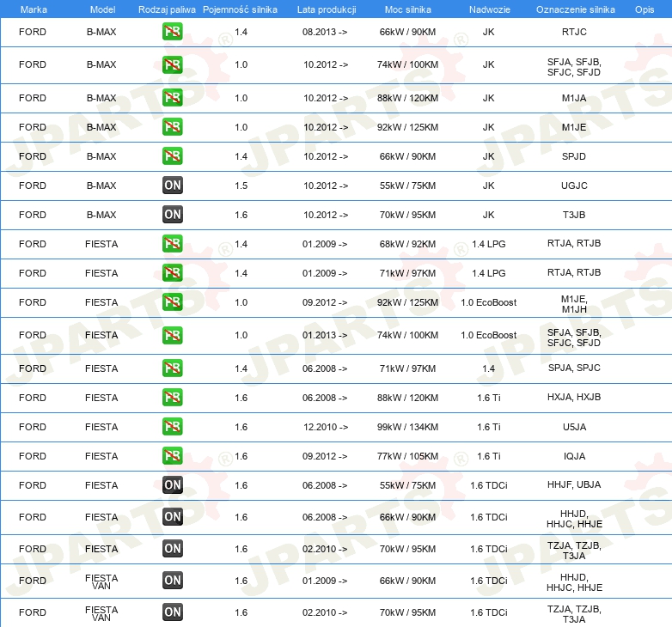Click diesel icon in Fiesta 06.2008 66kW row
Screen dimensions: 672x627
[173, 517]
